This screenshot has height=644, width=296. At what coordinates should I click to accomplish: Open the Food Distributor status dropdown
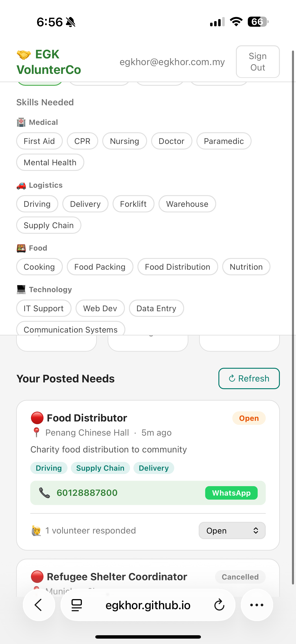pos(232,531)
